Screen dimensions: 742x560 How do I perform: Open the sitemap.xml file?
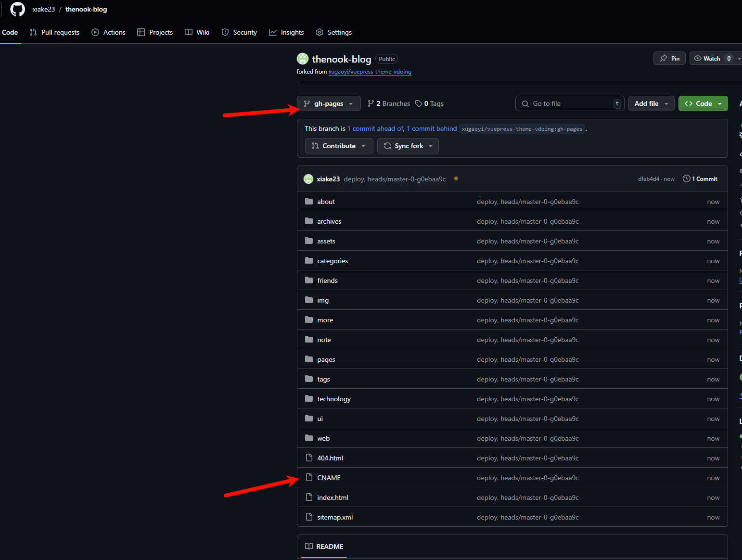[x=335, y=517]
